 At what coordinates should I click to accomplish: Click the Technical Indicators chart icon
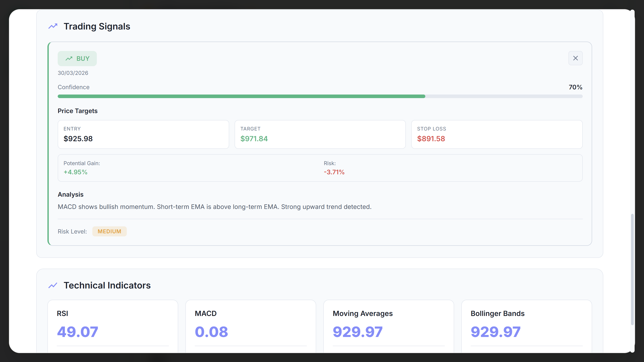tap(53, 285)
